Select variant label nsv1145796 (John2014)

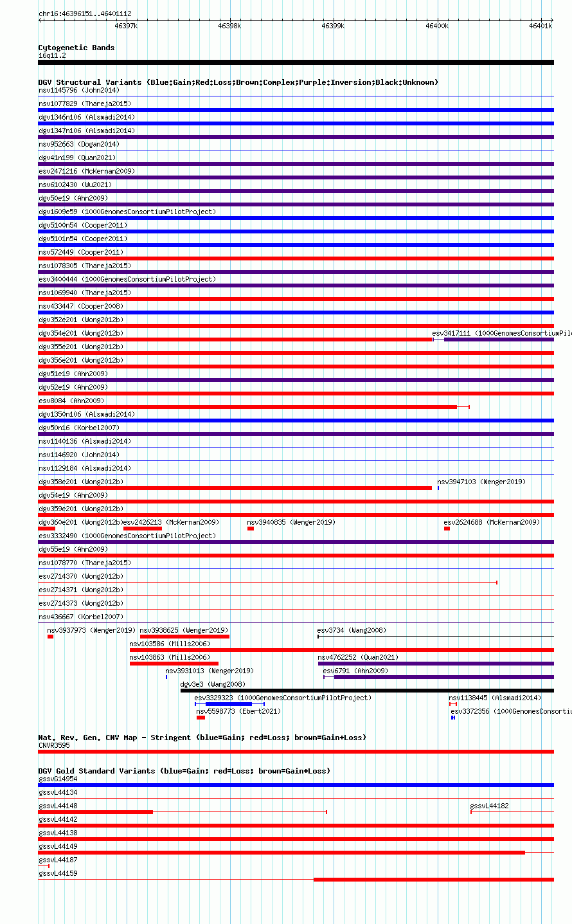click(x=79, y=91)
